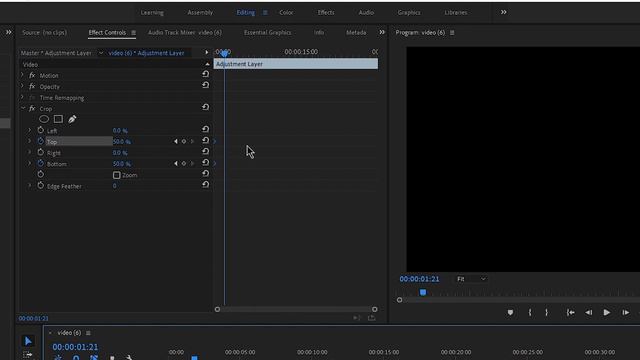Go to next keyframe for Top

[x=192, y=141]
